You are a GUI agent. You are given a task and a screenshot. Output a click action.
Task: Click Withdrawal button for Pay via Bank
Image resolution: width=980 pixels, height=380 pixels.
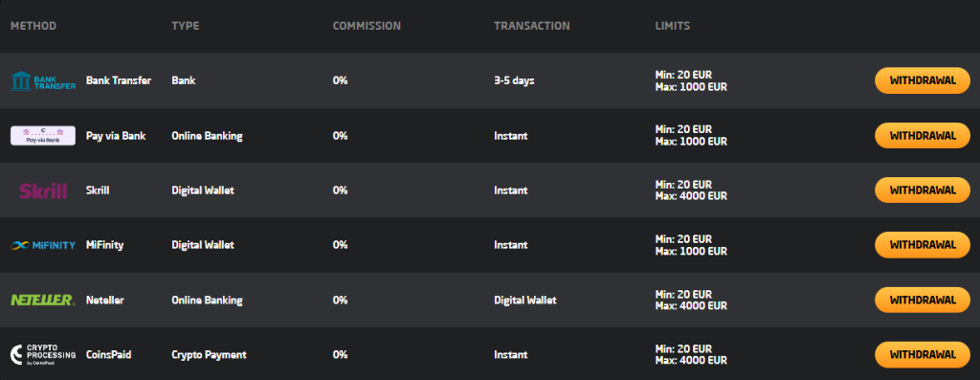click(922, 136)
